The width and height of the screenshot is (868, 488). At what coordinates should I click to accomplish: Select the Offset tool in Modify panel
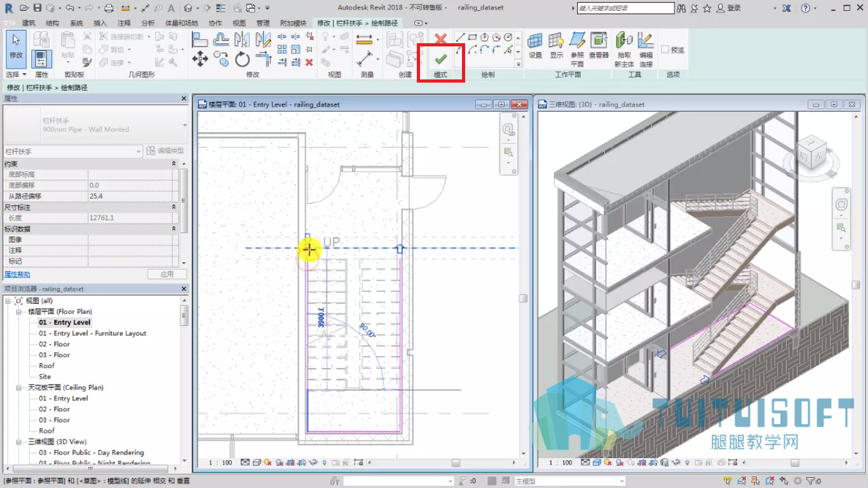click(221, 39)
